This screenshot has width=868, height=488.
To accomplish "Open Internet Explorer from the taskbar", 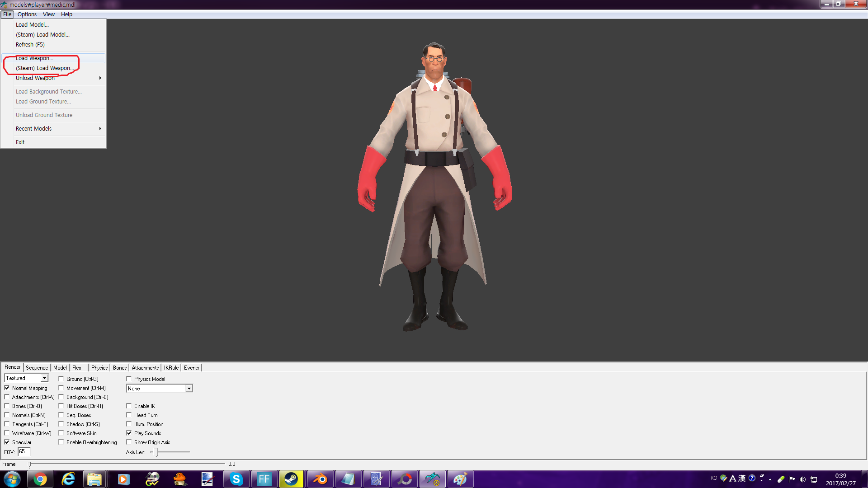I will point(68,479).
